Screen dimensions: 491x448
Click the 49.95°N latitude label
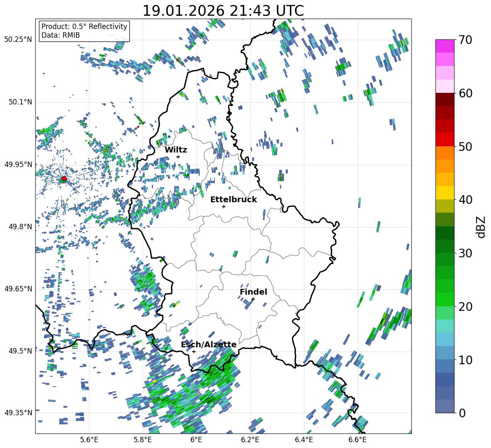[18, 164]
